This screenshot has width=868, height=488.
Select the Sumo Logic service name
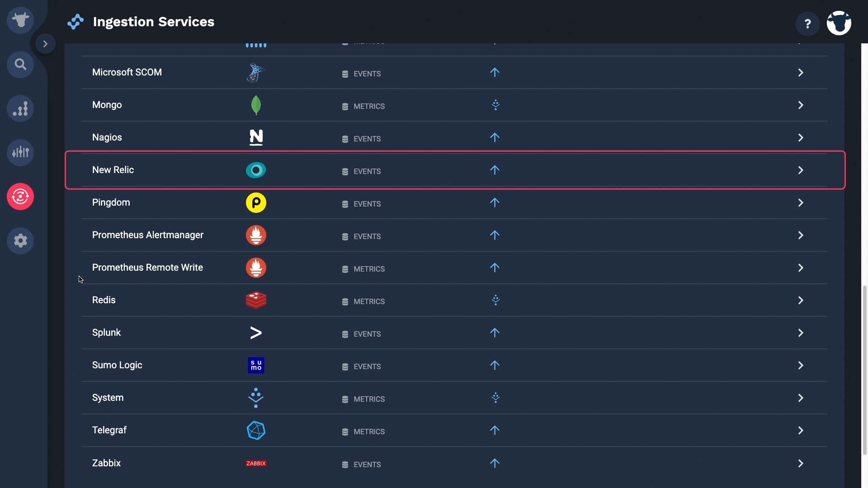tap(117, 365)
